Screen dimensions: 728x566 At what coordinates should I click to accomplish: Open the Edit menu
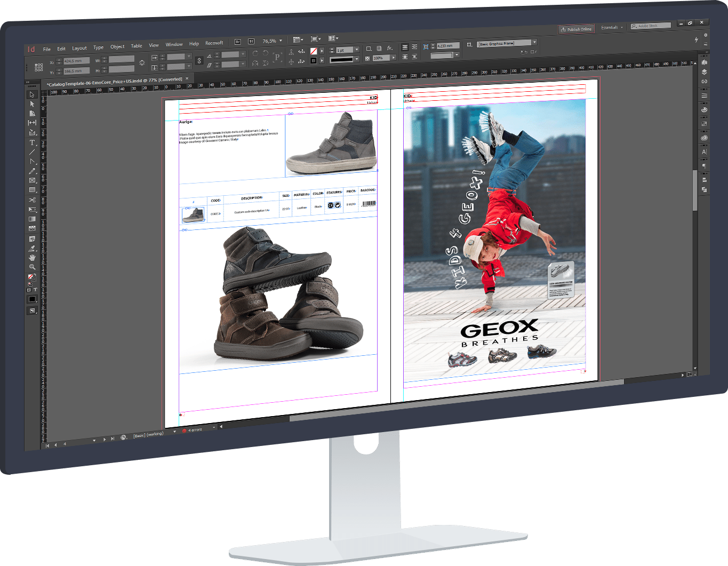point(61,49)
